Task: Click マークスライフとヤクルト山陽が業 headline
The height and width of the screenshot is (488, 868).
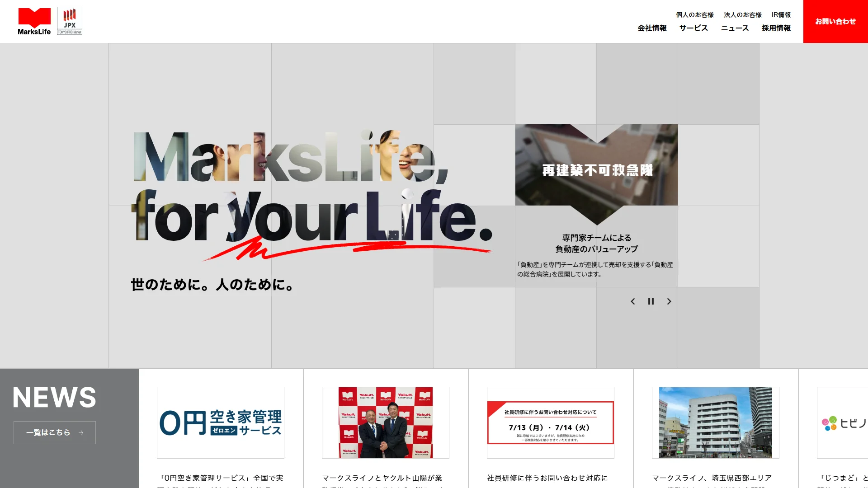Action: pos(382,478)
